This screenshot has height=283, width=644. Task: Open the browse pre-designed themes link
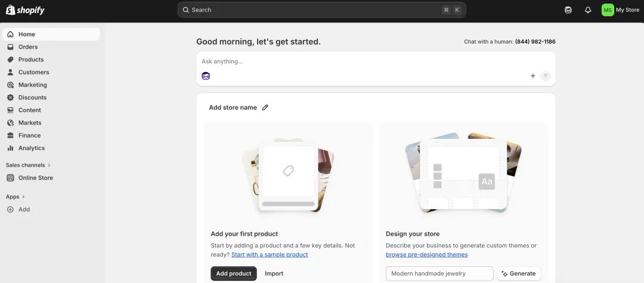coord(426,254)
